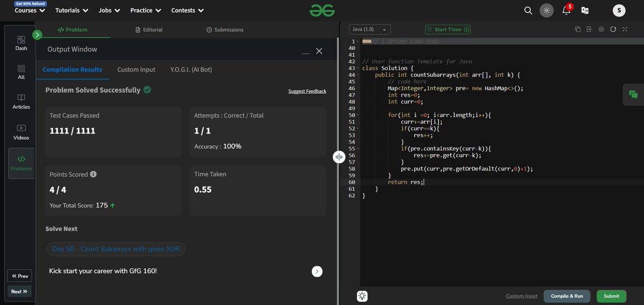The image size is (644, 305).
Task: Click the info icon next to Points Scored
Action: [x=93, y=174]
